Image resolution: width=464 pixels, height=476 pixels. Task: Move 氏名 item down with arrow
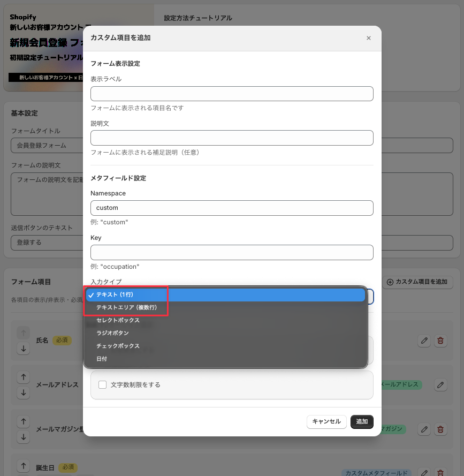(24, 349)
